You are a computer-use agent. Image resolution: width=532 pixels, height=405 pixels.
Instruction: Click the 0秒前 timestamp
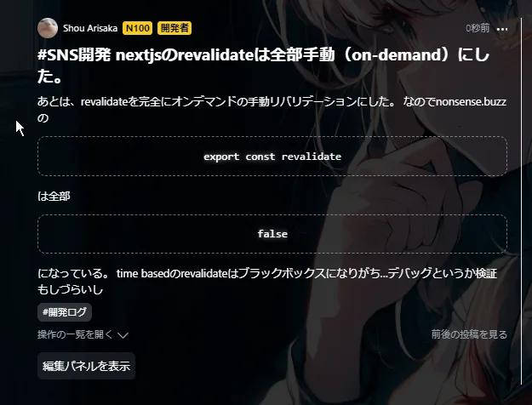point(478,28)
